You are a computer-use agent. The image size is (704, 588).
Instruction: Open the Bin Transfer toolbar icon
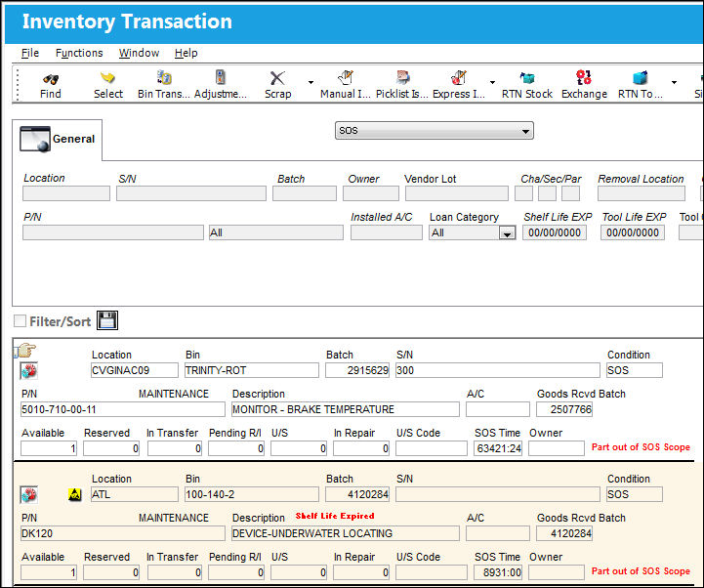164,78
